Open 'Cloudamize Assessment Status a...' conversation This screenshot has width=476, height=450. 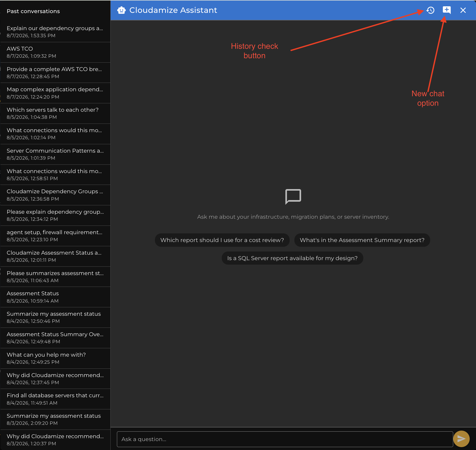pyautogui.click(x=55, y=256)
